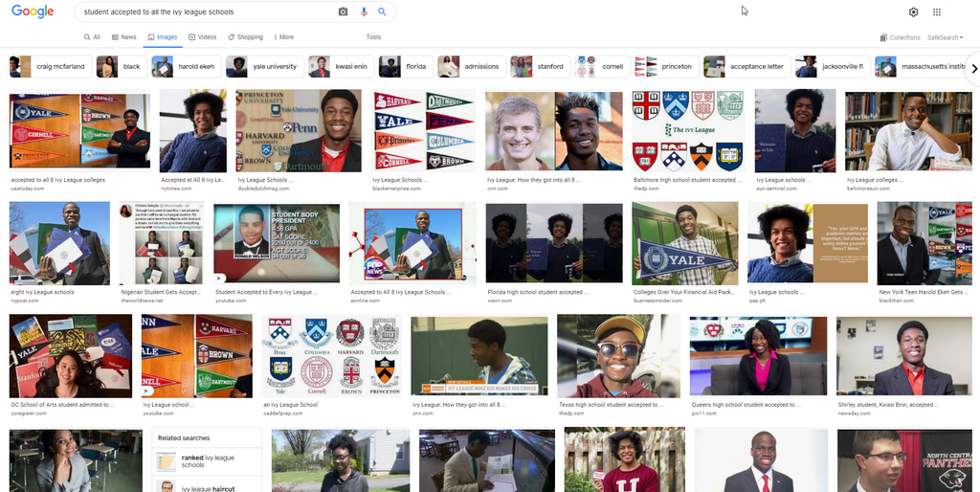980x492 pixels.
Task: Advance chips with the right arrow
Action: pyautogui.click(x=973, y=69)
